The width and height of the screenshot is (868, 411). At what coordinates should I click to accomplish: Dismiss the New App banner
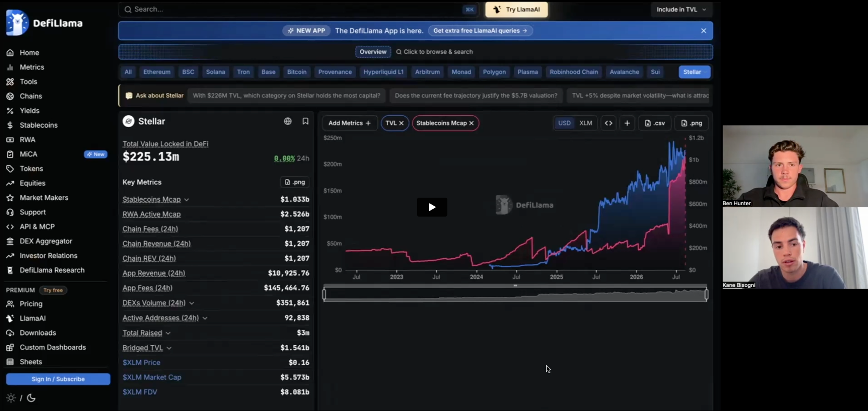[x=704, y=31]
